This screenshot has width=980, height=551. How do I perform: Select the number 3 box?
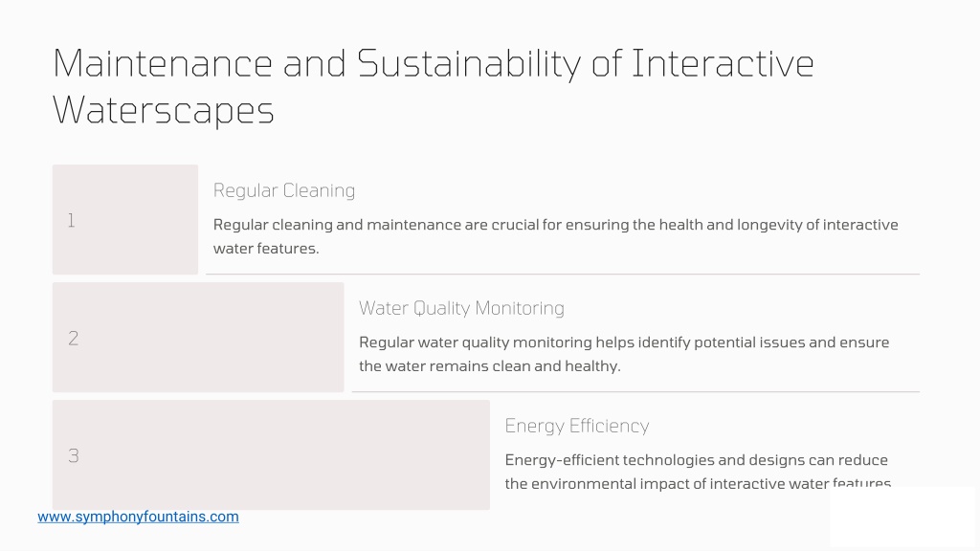point(271,454)
